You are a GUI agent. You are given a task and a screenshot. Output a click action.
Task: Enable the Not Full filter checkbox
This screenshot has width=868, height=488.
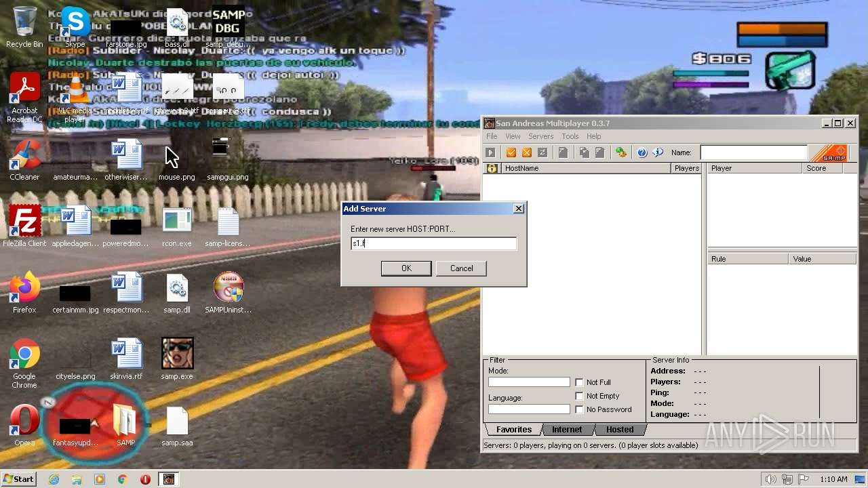[x=579, y=382]
